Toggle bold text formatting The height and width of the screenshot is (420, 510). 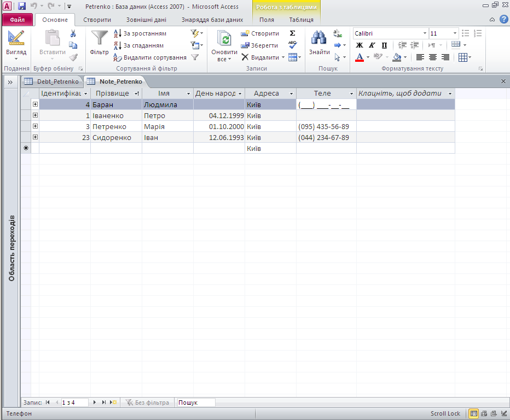tap(360, 45)
